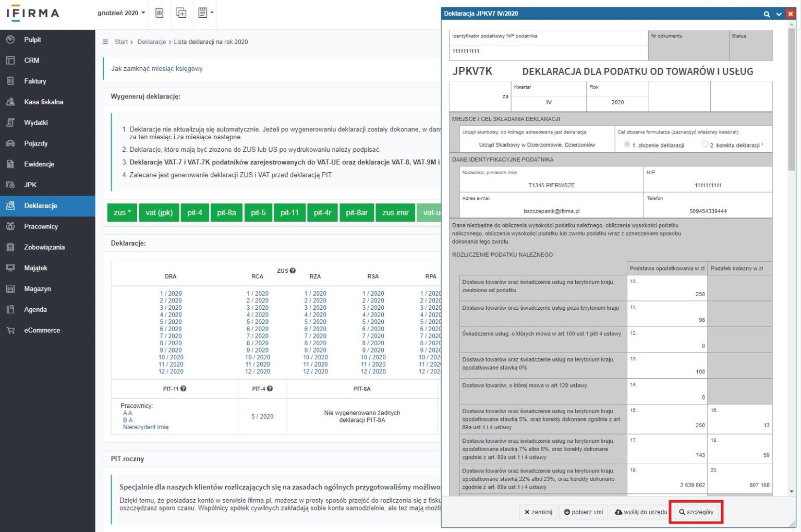The height and width of the screenshot is (532, 801).
Task: Open employee A A PIT-11 link
Action: point(128,413)
